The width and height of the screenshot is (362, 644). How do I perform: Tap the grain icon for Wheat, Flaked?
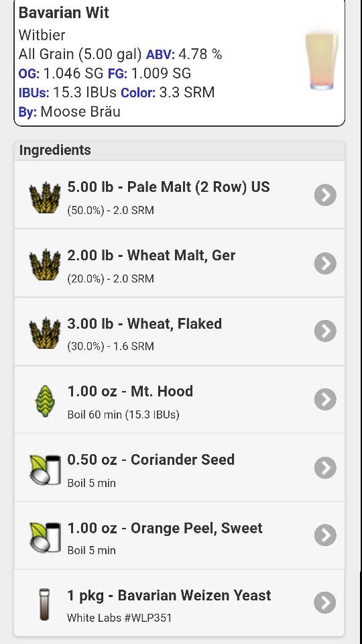(x=45, y=333)
